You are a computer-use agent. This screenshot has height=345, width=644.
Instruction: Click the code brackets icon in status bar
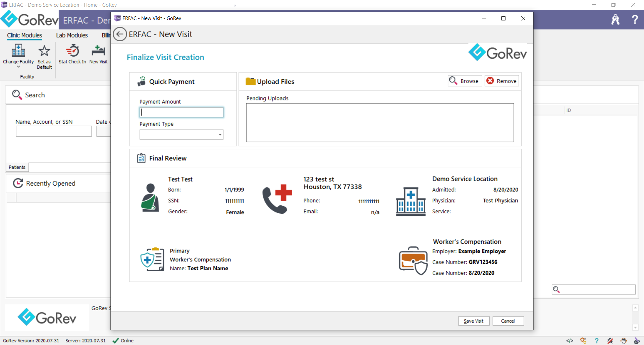click(x=570, y=341)
